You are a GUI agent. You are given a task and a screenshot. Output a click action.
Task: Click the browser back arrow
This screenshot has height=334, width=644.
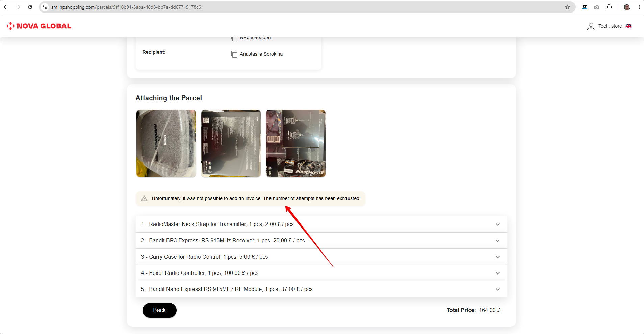tap(6, 7)
